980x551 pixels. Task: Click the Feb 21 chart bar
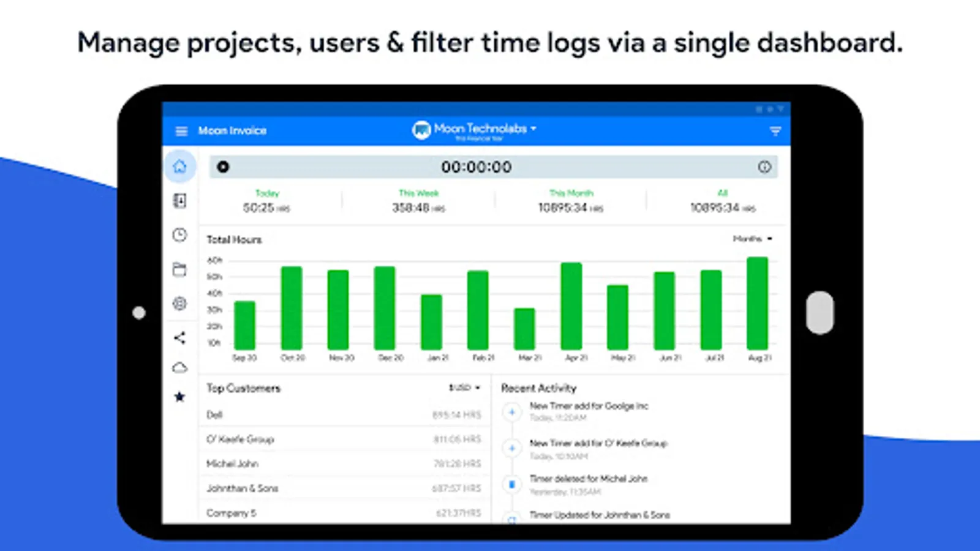point(478,310)
